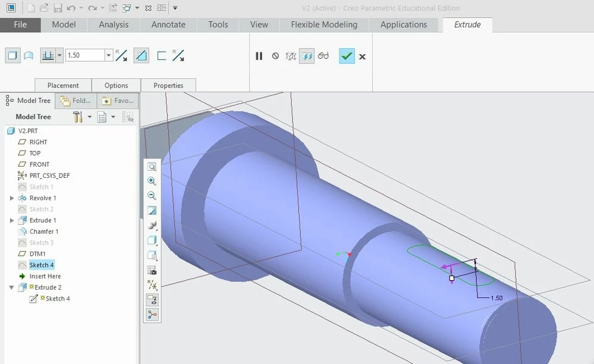Open the tree settings dropdown arrow
Viewport: 594px width, 364px height.
click(89, 117)
